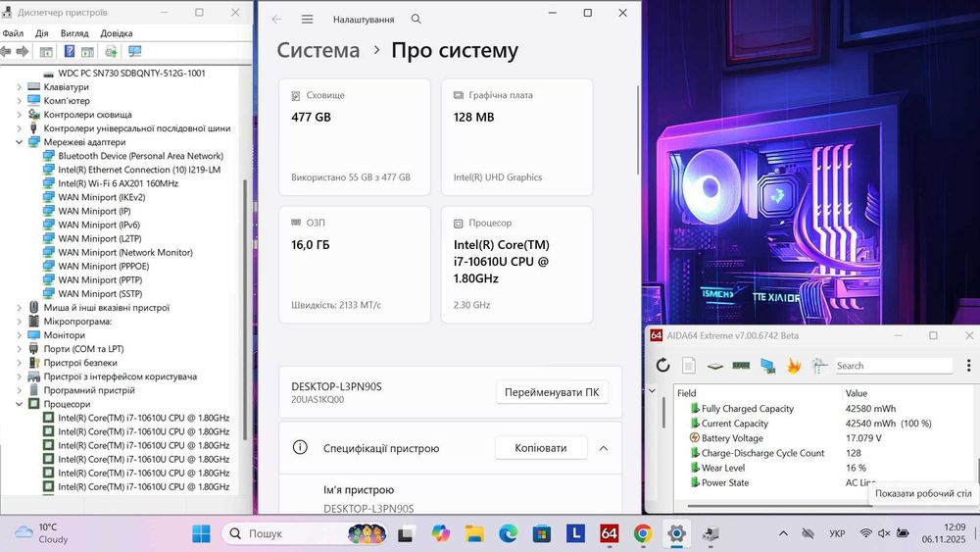
Task: Open the hamburger navigation menu in Settings
Action: pos(307,20)
